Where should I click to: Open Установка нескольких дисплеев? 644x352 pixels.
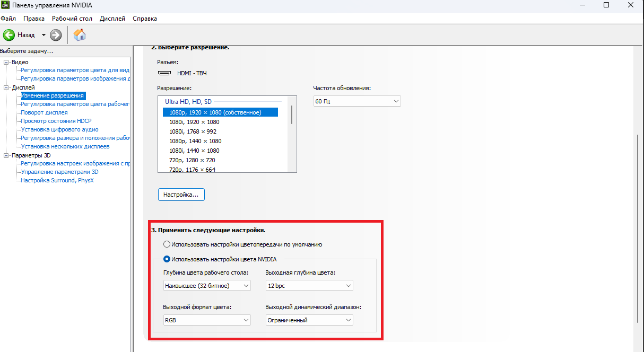coord(65,146)
